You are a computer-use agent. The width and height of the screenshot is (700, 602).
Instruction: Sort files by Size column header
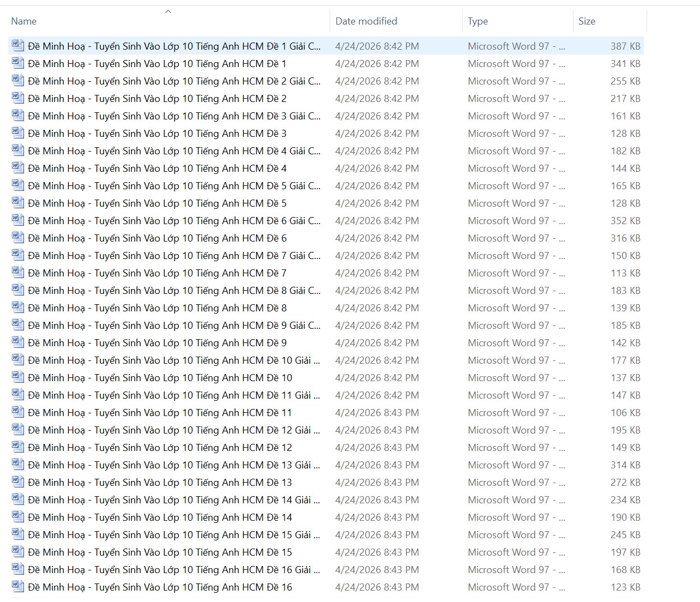click(587, 21)
